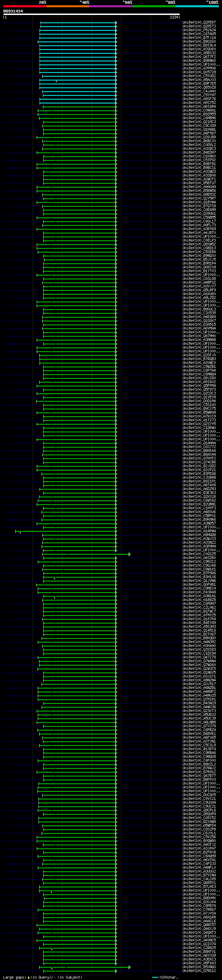Click hit UniRef100_B4EY89
The height and width of the screenshot is (980, 222).
click(199, 623)
